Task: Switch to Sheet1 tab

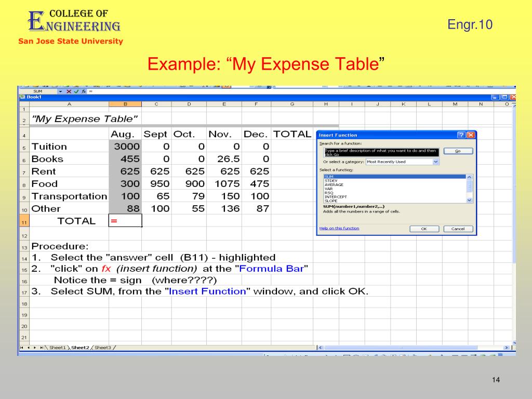Action: point(57,348)
